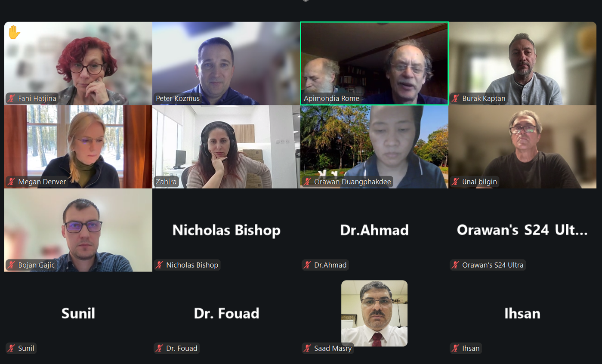The width and height of the screenshot is (602, 364).
Task: Click Saad Masry's profile picture
Action: 374,313
